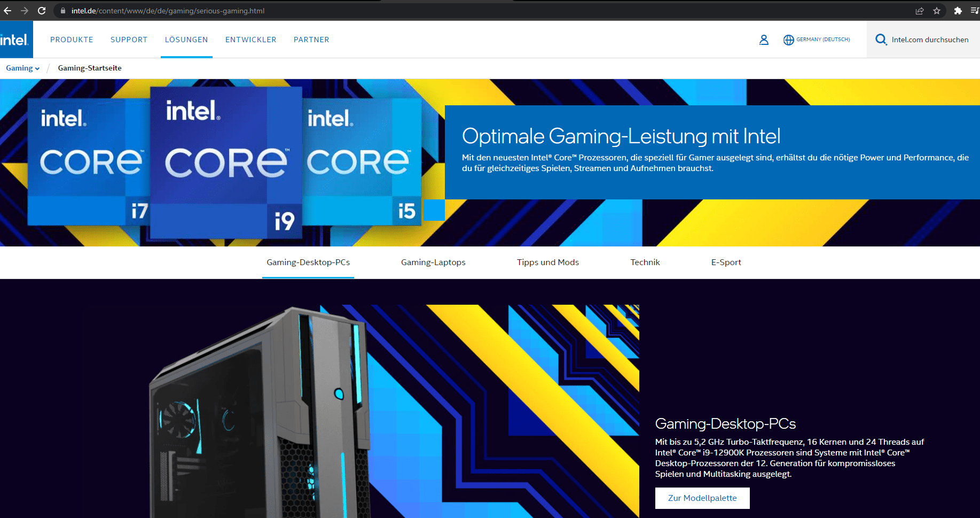The image size is (980, 518).
Task: Open the SUPPORT menu
Action: point(129,40)
